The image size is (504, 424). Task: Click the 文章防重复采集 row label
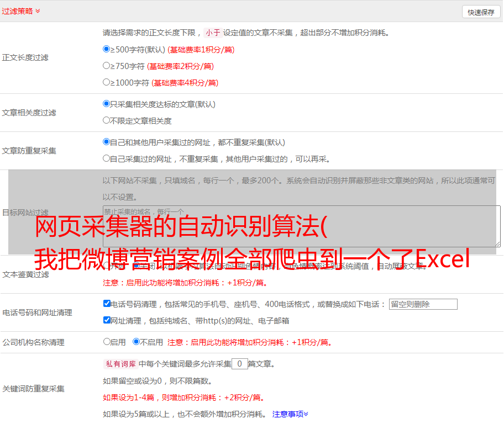29,151
